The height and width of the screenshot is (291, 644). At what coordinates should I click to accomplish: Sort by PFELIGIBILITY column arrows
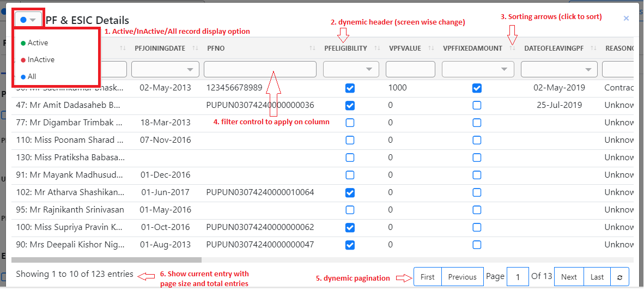[x=378, y=48]
